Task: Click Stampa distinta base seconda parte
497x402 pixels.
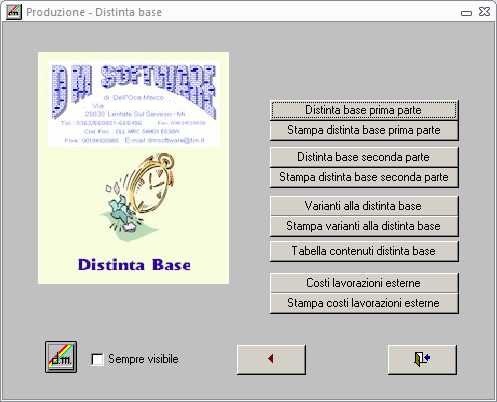Action: pyautogui.click(x=364, y=177)
